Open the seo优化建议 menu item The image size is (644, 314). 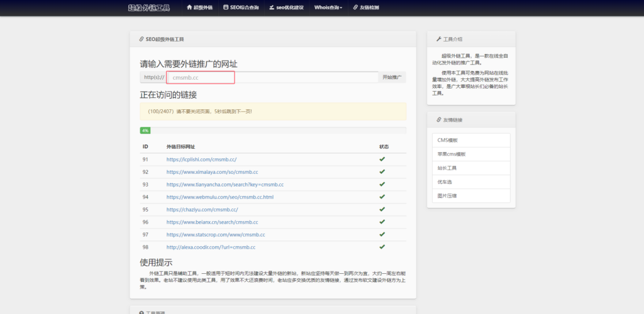(287, 8)
